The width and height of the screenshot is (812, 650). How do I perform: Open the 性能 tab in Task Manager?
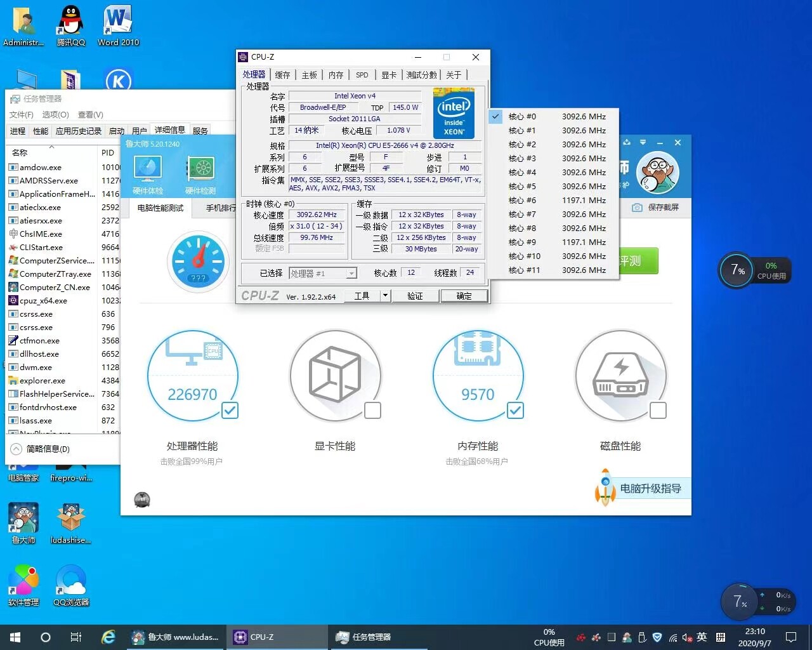(x=41, y=131)
